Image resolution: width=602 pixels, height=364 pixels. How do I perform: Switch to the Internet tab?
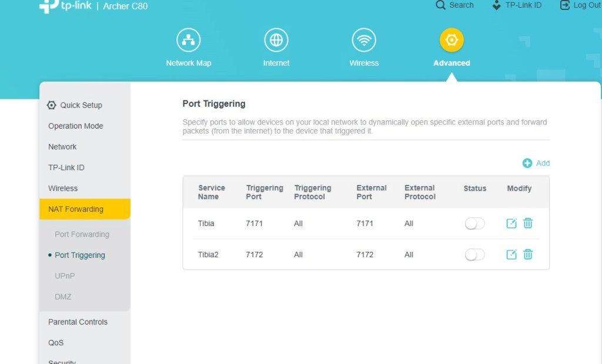tap(276, 63)
